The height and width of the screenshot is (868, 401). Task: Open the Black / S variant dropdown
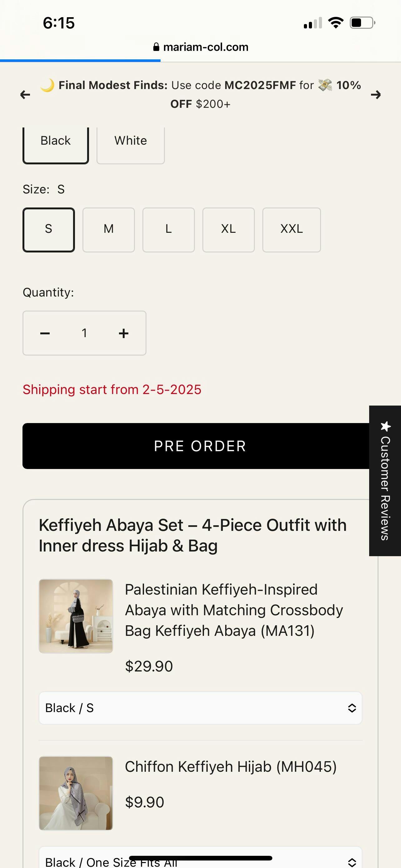click(200, 708)
